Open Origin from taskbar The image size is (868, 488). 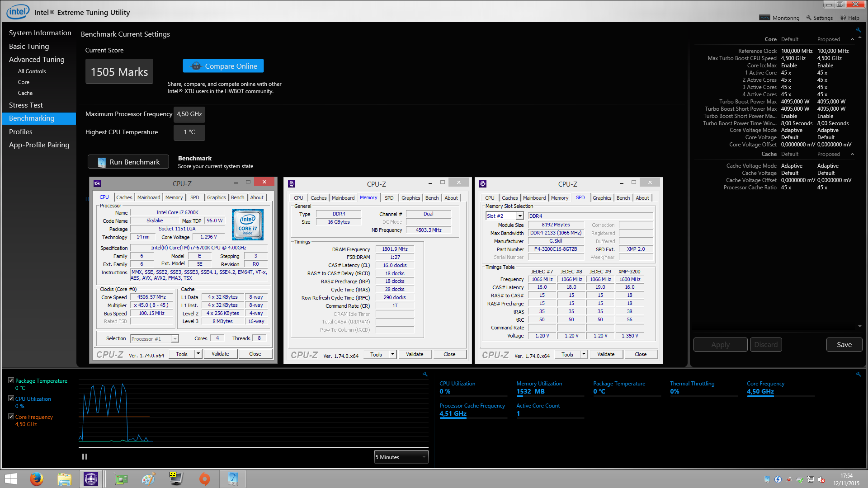click(204, 479)
